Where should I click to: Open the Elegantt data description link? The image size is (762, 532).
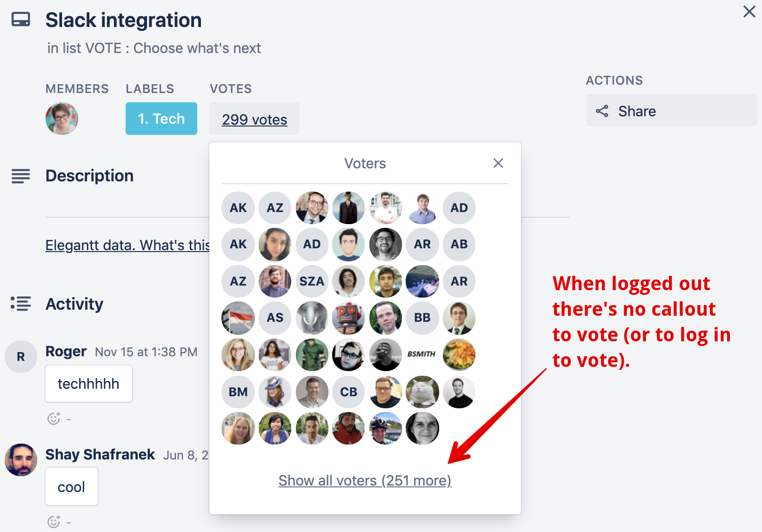pos(127,245)
